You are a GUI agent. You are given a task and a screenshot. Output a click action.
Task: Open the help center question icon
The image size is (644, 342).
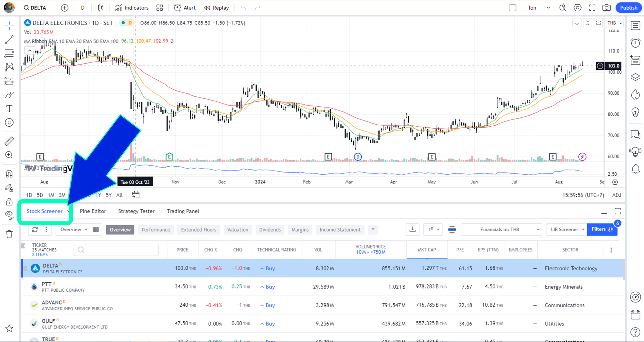tap(636, 332)
